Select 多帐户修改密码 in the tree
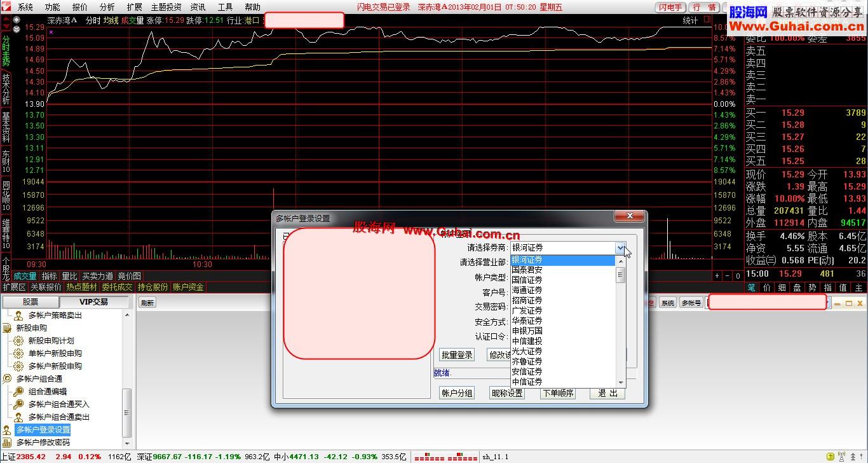The width and height of the screenshot is (868, 463). coord(43,443)
